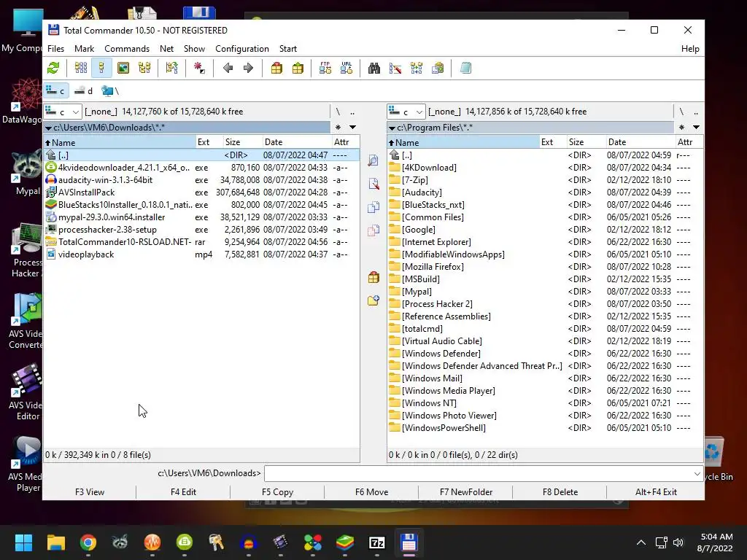Click the Pack icon in the middle bar
This screenshot has width=747, height=560.
click(x=373, y=277)
